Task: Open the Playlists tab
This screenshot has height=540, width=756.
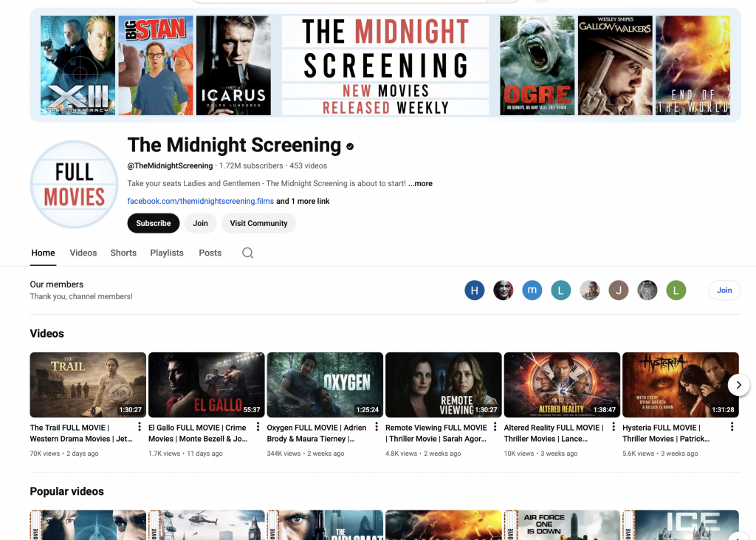Action: pos(167,253)
